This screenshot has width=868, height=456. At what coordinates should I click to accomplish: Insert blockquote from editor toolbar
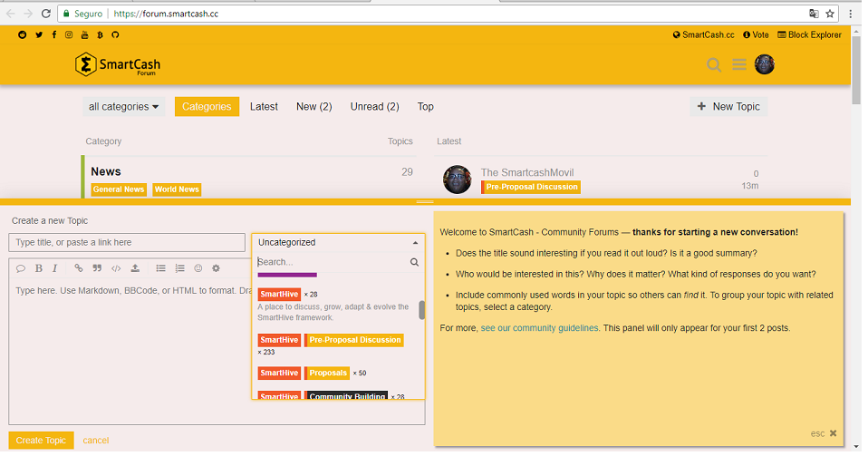[97, 268]
